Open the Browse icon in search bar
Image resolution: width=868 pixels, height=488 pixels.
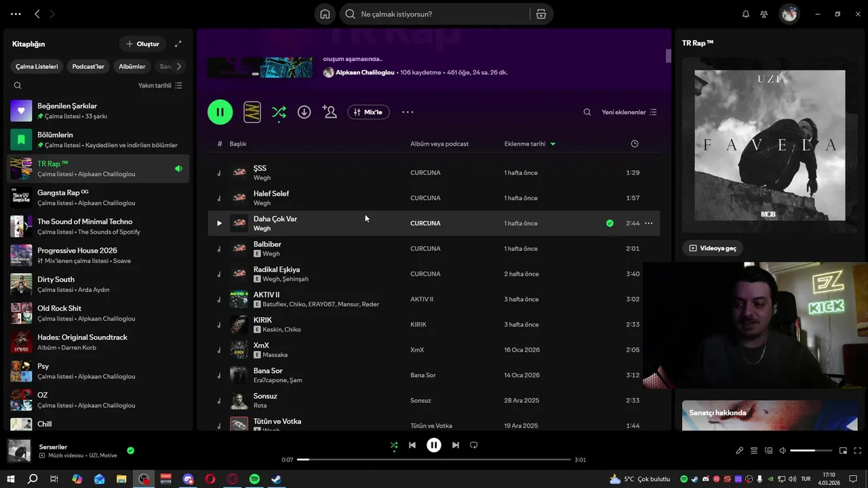point(541,14)
